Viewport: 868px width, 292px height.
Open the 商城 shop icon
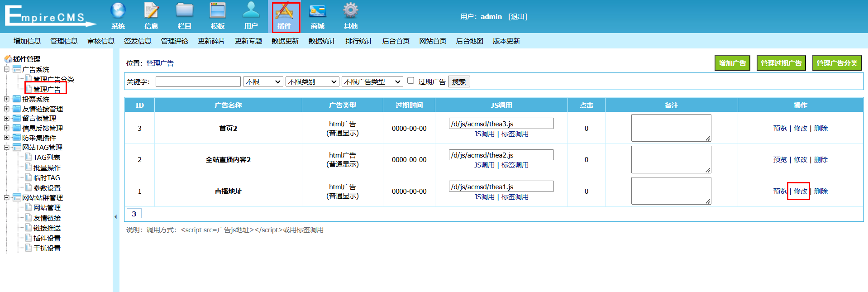(x=318, y=11)
